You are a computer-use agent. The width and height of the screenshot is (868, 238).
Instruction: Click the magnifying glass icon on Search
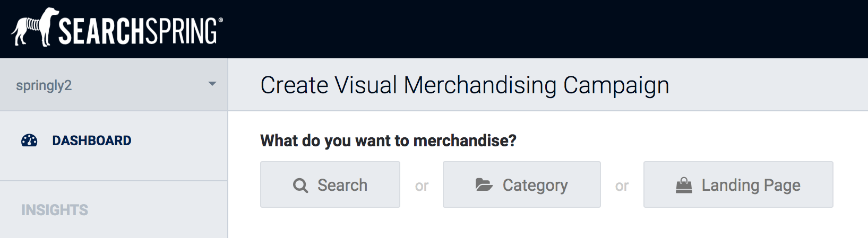(300, 185)
